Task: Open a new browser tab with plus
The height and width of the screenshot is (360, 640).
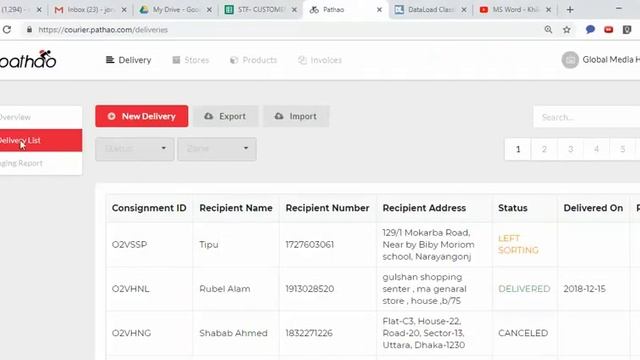Action: (570, 9)
